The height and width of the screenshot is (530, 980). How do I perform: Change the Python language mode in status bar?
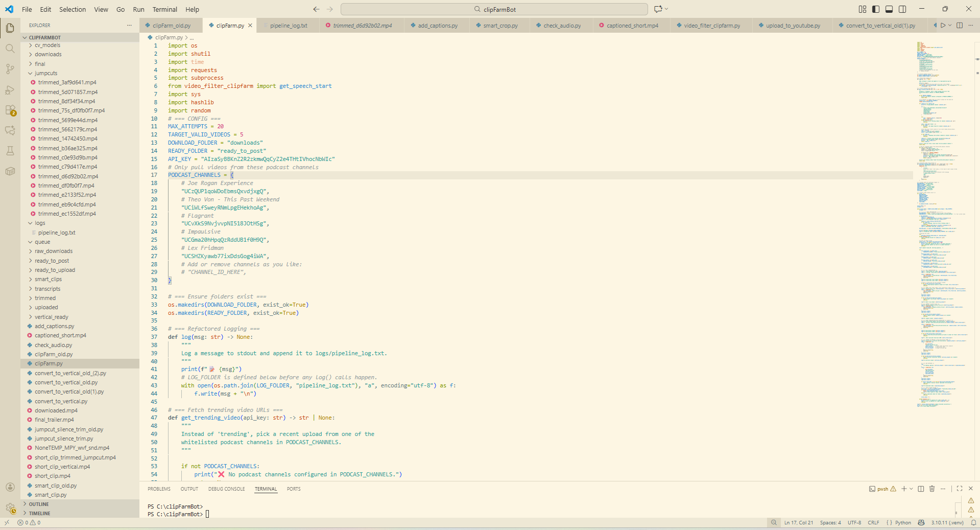[x=903, y=523]
